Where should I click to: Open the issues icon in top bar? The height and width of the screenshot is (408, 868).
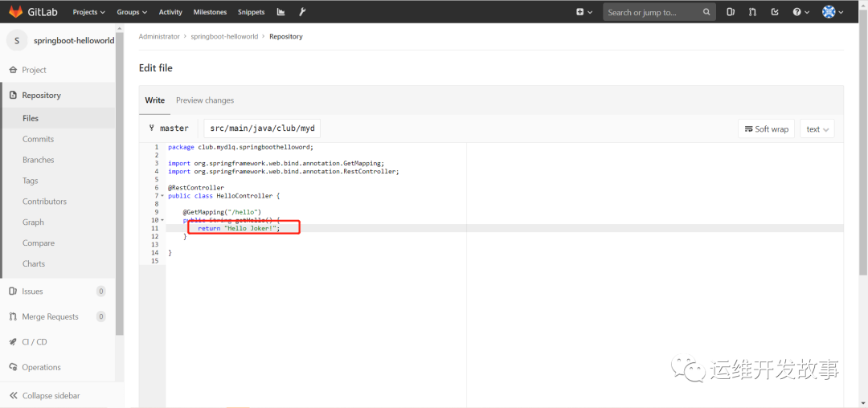(x=731, y=11)
